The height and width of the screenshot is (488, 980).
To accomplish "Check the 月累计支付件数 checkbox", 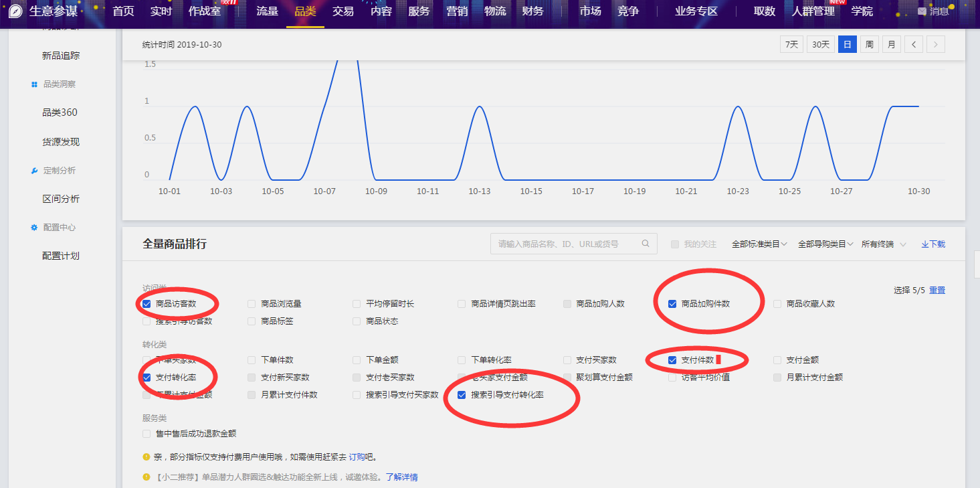I will click(252, 395).
